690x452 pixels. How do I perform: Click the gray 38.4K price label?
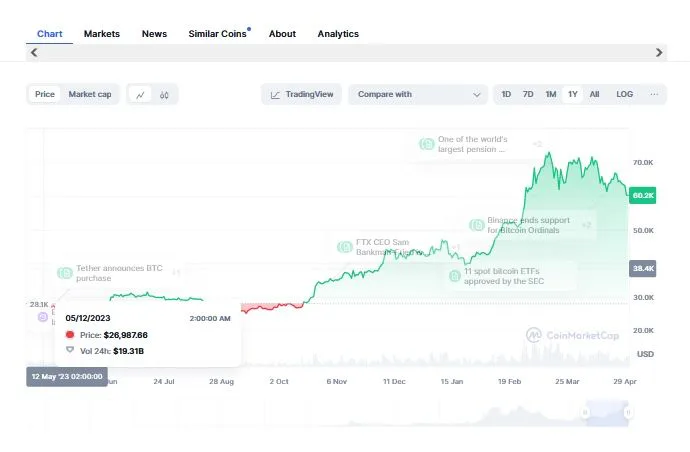pyautogui.click(x=642, y=268)
